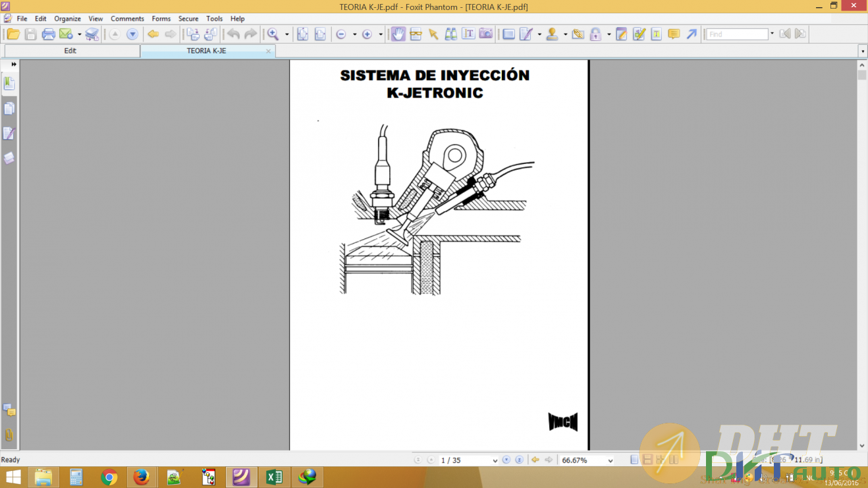
Task: Open the tab list dropdown at right
Action: [x=863, y=51]
